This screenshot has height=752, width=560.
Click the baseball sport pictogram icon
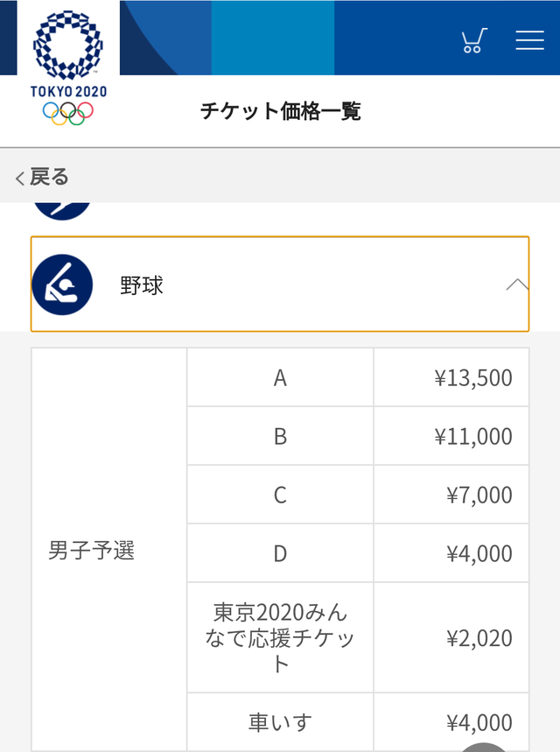pos(62,285)
